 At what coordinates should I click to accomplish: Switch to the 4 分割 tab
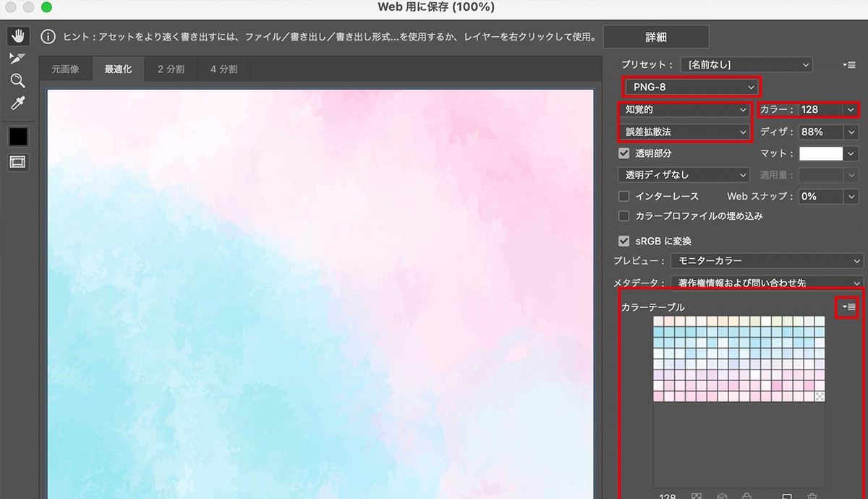pyautogui.click(x=224, y=70)
